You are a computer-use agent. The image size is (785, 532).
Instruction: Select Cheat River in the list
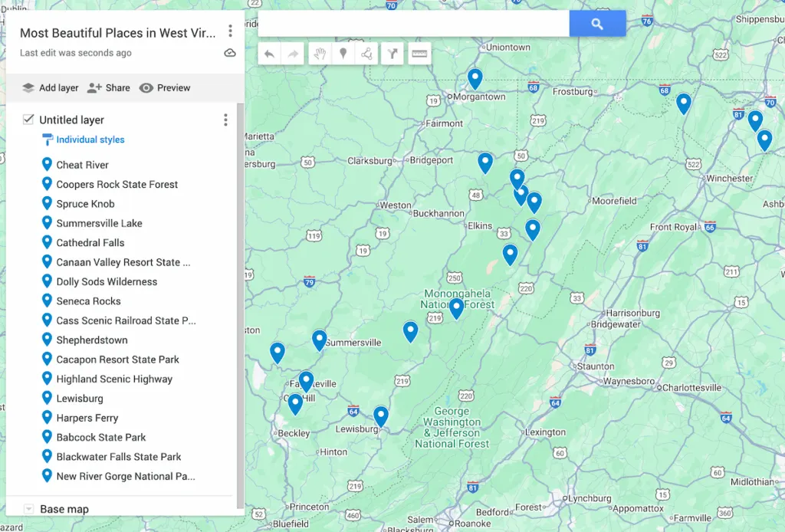[82, 165]
